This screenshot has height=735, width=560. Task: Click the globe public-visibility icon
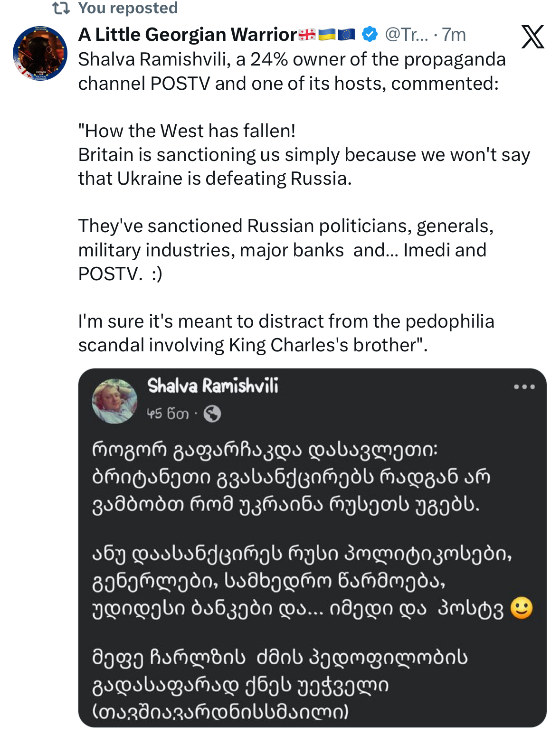(212, 414)
